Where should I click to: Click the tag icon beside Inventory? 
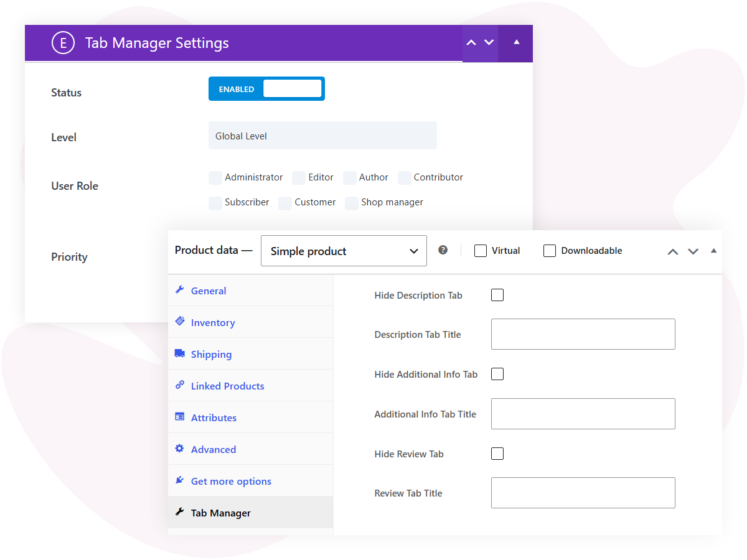coord(180,321)
